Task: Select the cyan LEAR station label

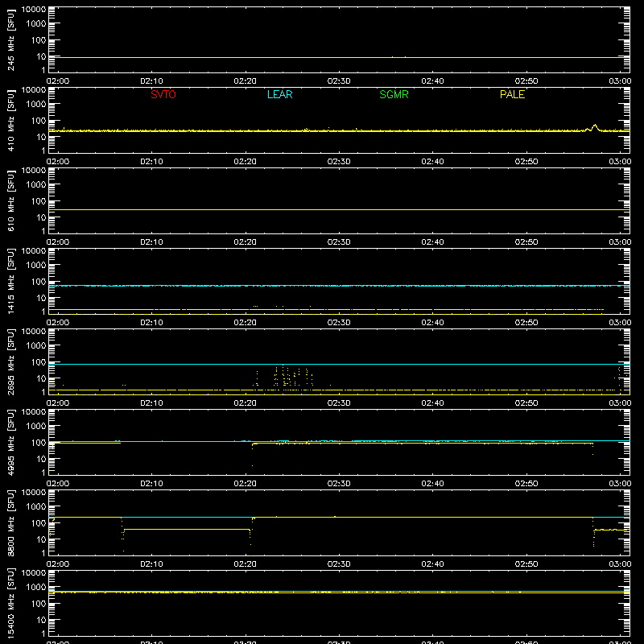Action: 279,94
